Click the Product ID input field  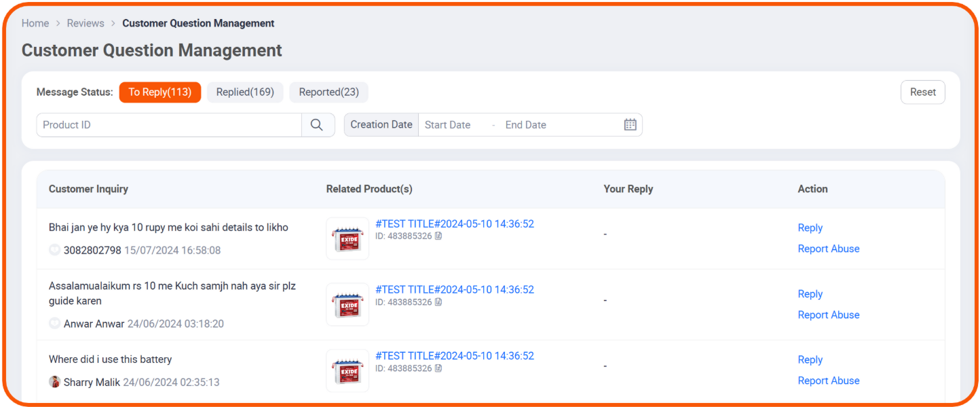(169, 125)
